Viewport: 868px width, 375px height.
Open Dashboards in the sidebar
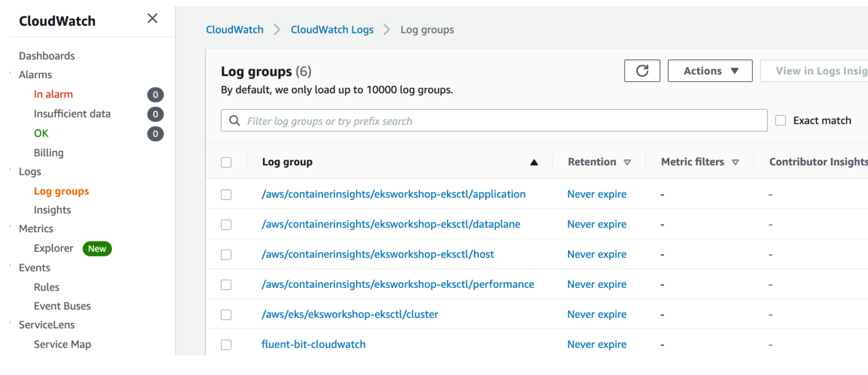pyautogui.click(x=47, y=56)
